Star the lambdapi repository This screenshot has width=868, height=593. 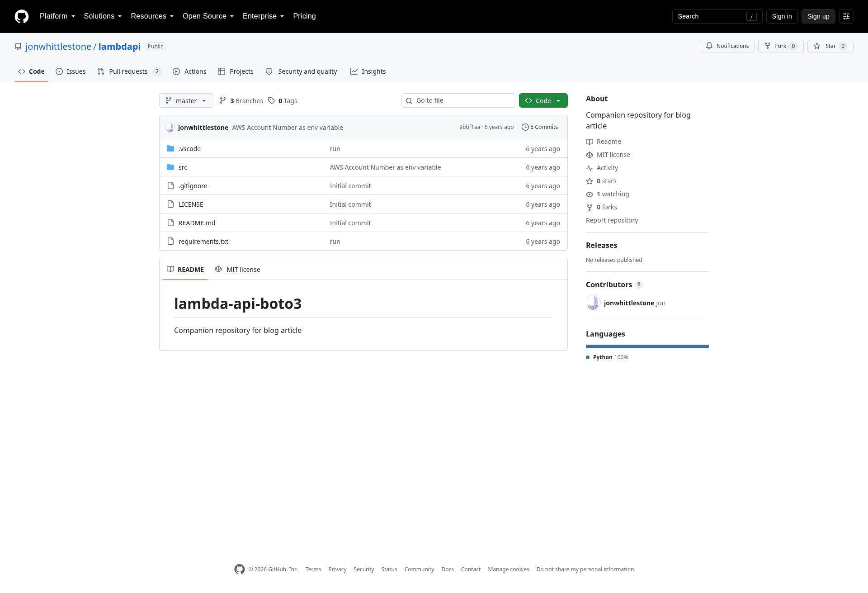(x=830, y=46)
